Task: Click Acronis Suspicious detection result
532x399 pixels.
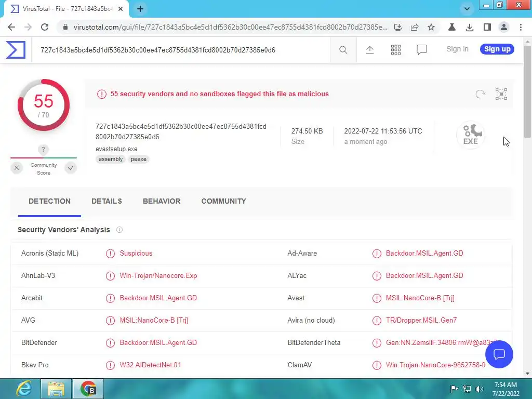Action: tap(136, 253)
